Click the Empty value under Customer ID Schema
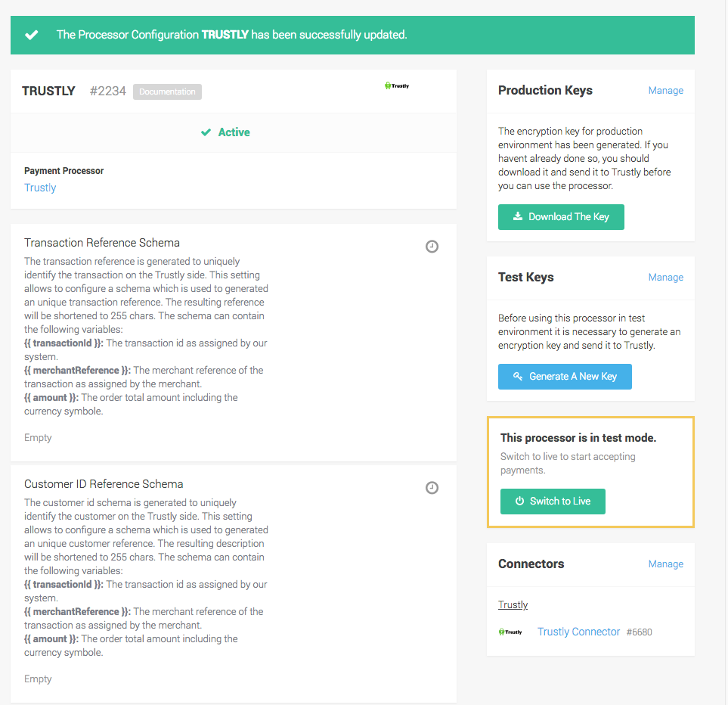 38,679
